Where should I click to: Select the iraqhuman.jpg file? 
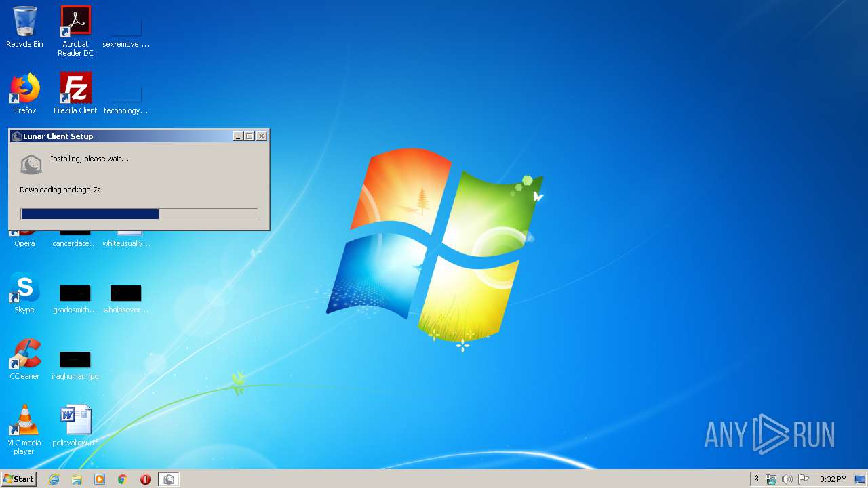click(75, 365)
